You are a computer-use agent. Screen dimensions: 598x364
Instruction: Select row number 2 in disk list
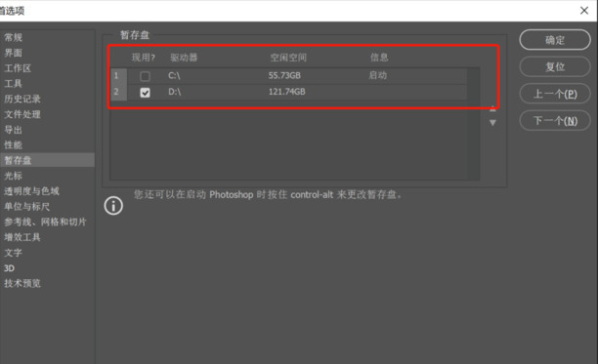(118, 92)
